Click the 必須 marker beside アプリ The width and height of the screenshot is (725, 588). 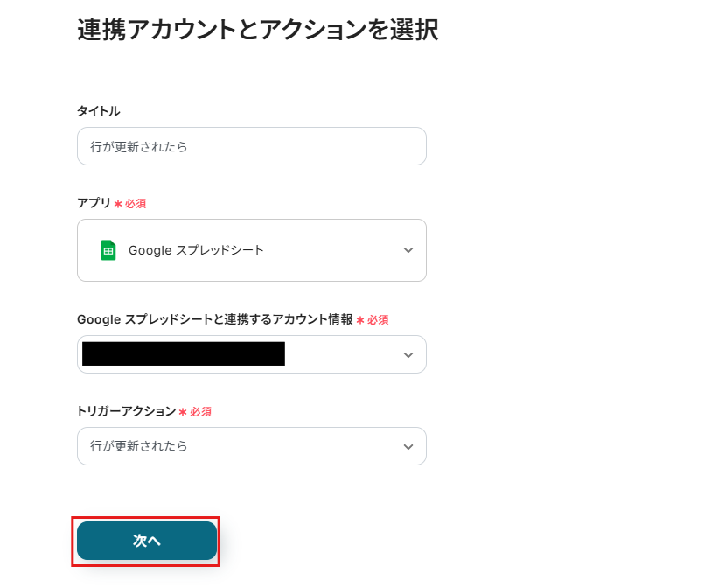pyautogui.click(x=136, y=204)
